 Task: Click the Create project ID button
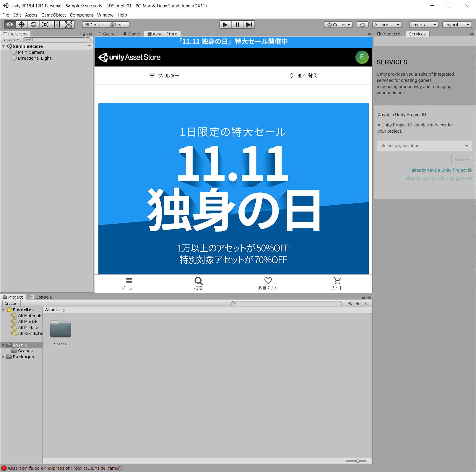(462, 159)
